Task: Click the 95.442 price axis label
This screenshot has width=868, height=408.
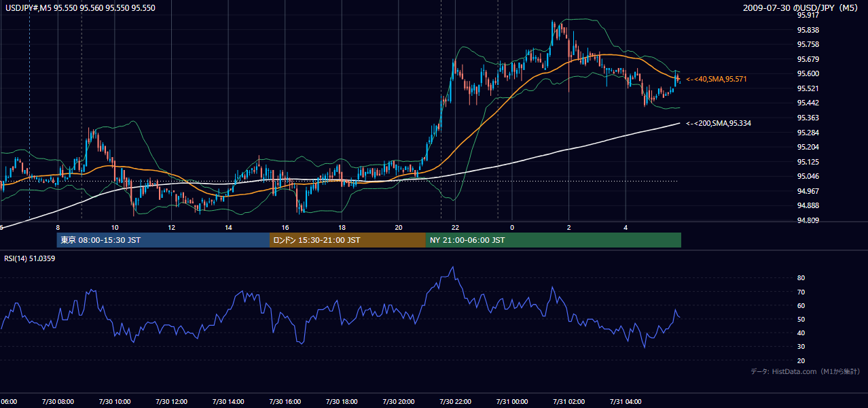Action: 808,103
